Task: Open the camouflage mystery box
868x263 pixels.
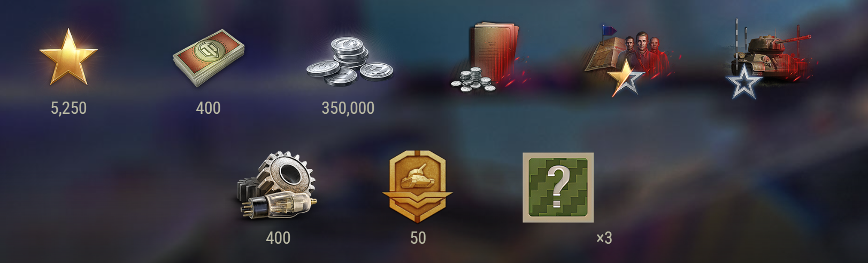Action: (558, 188)
